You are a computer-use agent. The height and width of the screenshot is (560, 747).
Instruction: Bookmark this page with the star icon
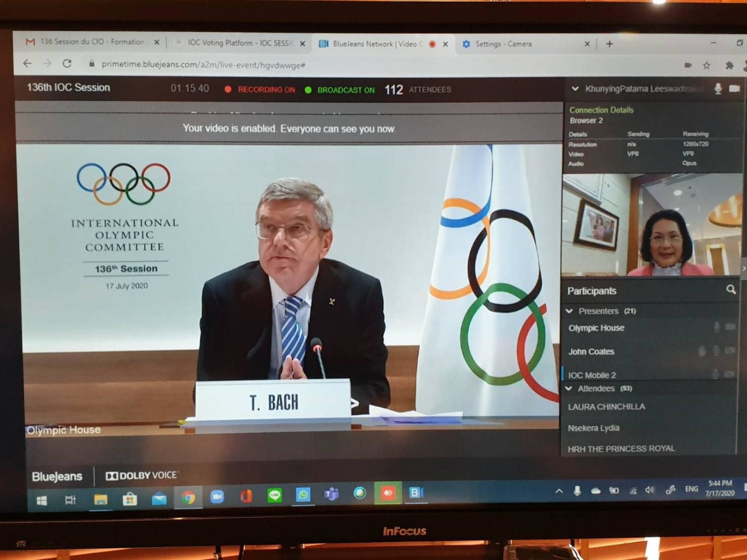(707, 65)
